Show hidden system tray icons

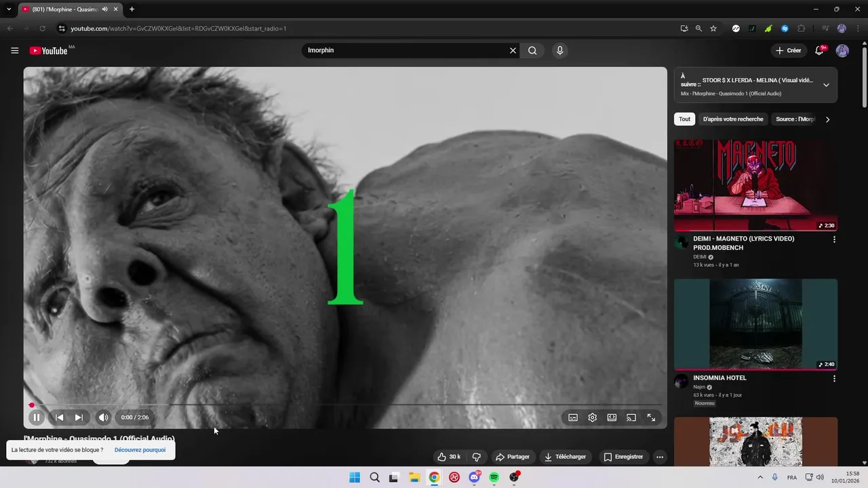[759, 477]
